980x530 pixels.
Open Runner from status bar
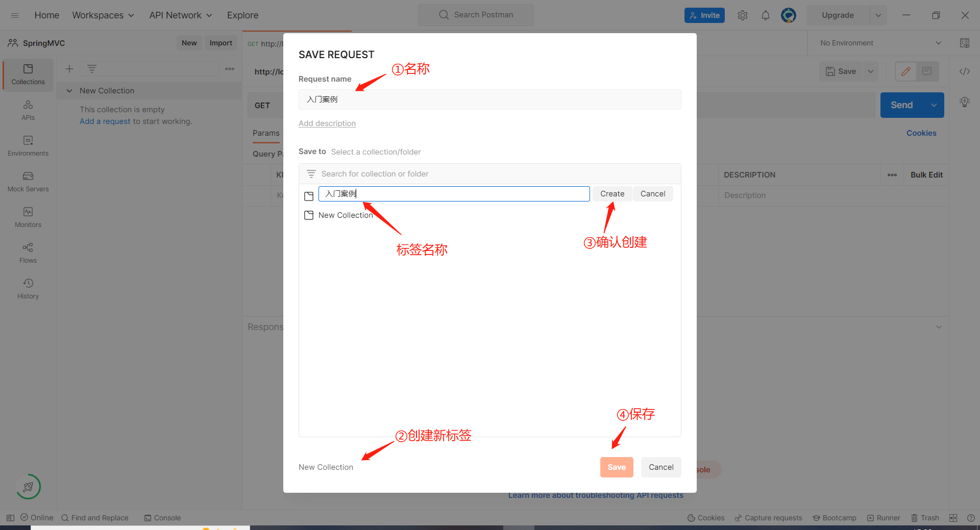(x=884, y=518)
